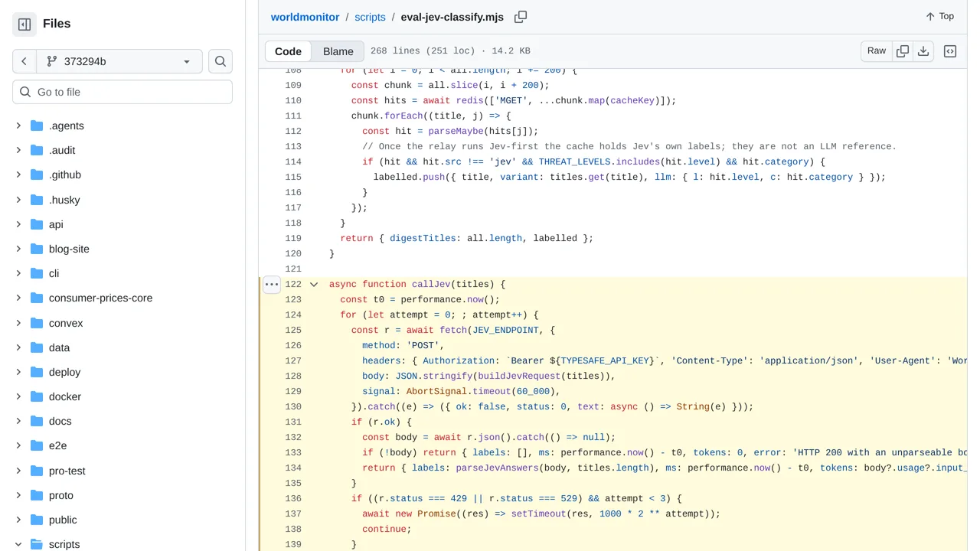Focus the Go to file search field

tap(122, 92)
